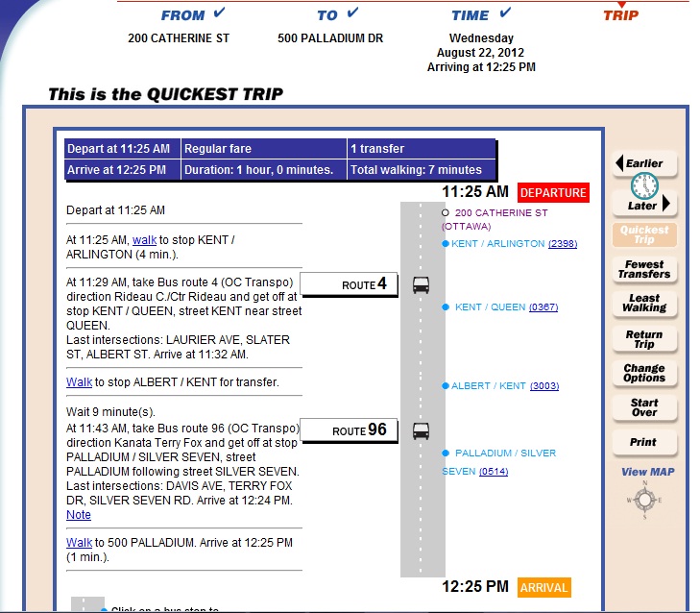
Task: Show Earlier trip option
Action: click(x=644, y=163)
